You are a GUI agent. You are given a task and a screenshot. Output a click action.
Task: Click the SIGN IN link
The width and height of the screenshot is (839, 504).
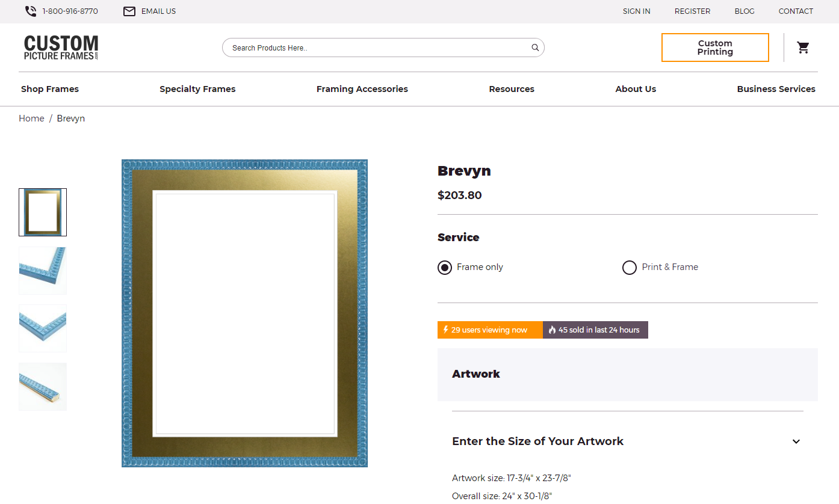tap(636, 11)
